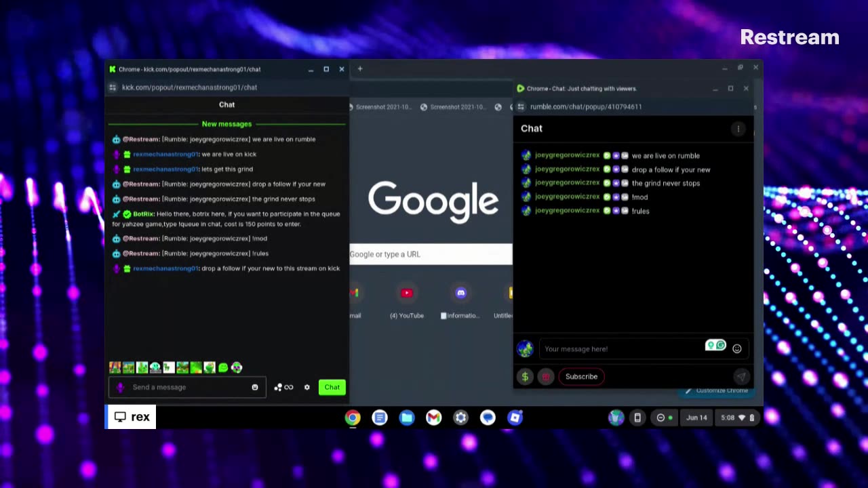Open the Messages app from the shelf
Image resolution: width=868 pixels, height=488 pixels.
click(488, 418)
